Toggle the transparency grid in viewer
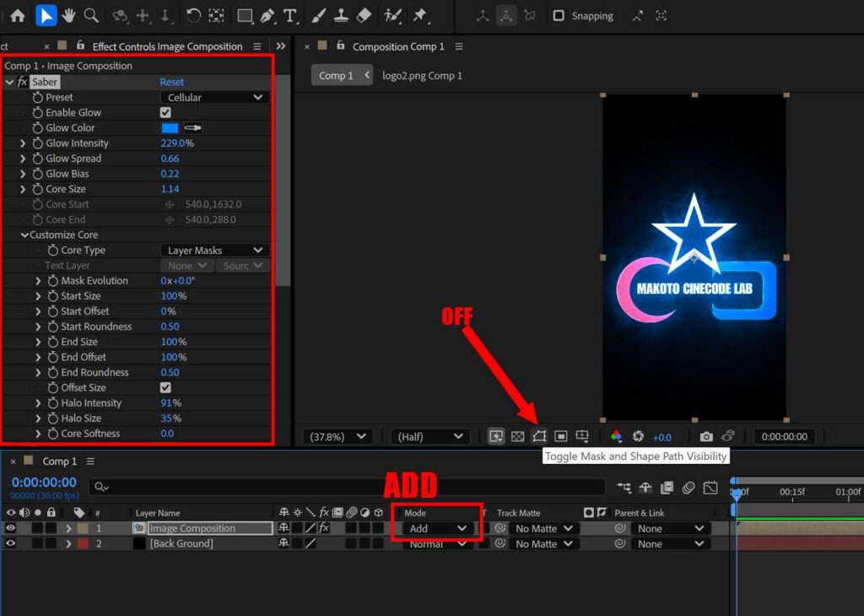Image resolution: width=864 pixels, height=616 pixels. (517, 436)
